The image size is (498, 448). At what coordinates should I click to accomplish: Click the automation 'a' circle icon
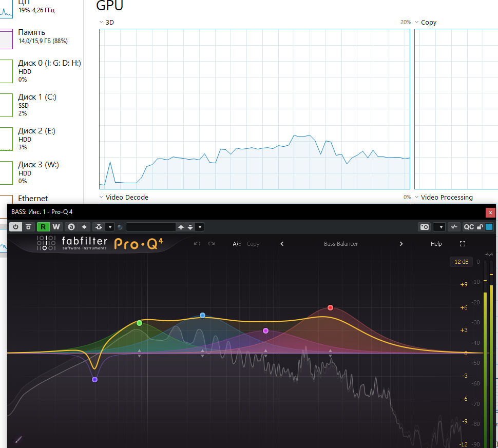pos(71,227)
